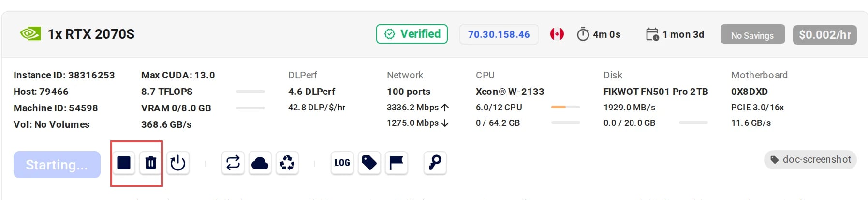Click the IP address 70.30.158.46

coord(499,34)
